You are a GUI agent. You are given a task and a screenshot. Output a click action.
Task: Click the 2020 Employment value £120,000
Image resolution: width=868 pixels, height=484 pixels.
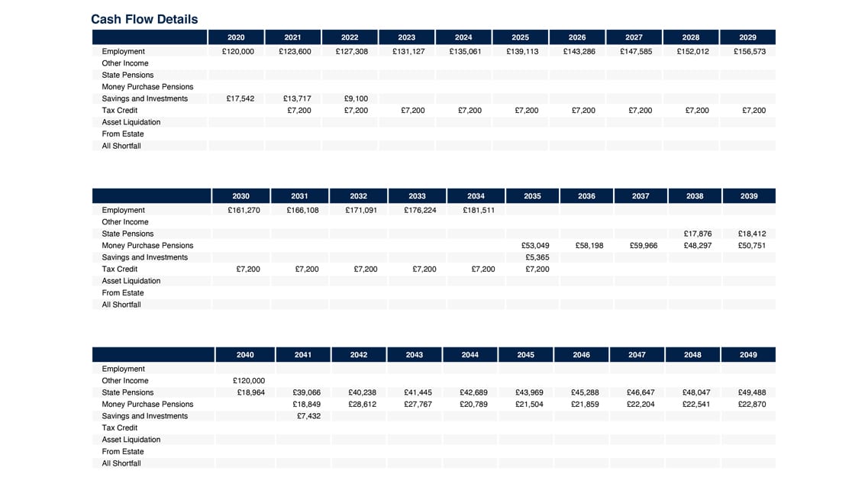pyautogui.click(x=238, y=51)
